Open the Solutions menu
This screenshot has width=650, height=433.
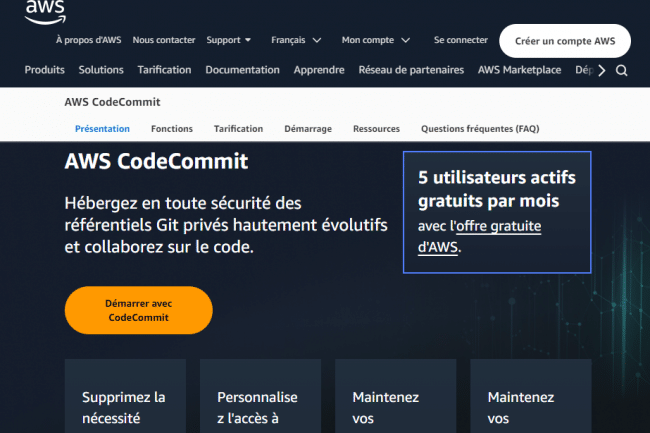pyautogui.click(x=101, y=70)
